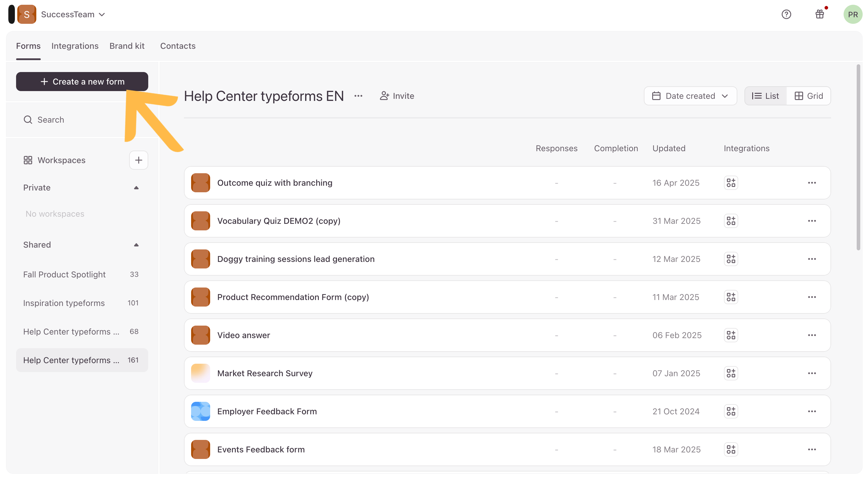The width and height of the screenshot is (868, 478).
Task: Switch to Grid view
Action: click(x=808, y=96)
